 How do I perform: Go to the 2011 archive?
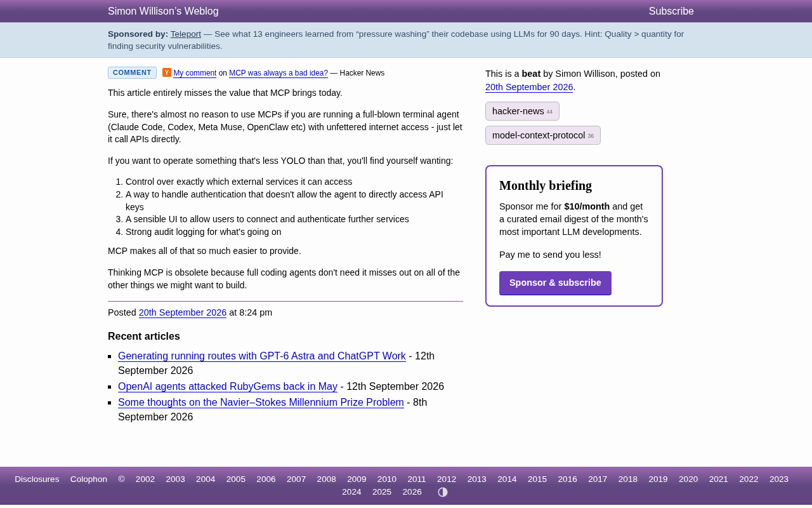pyautogui.click(x=417, y=479)
